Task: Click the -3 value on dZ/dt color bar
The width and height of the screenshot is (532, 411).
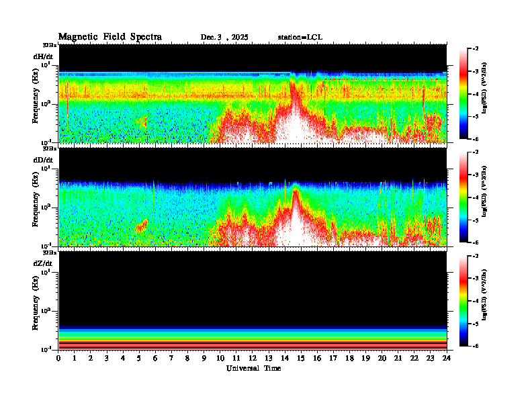Action: click(476, 278)
